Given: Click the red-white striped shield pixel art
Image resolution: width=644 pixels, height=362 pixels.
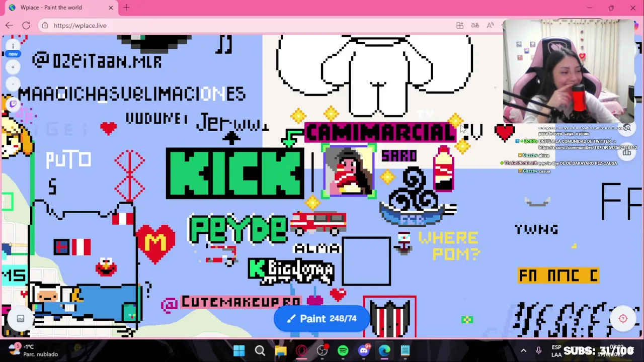Looking at the screenshot, I should point(390,317).
